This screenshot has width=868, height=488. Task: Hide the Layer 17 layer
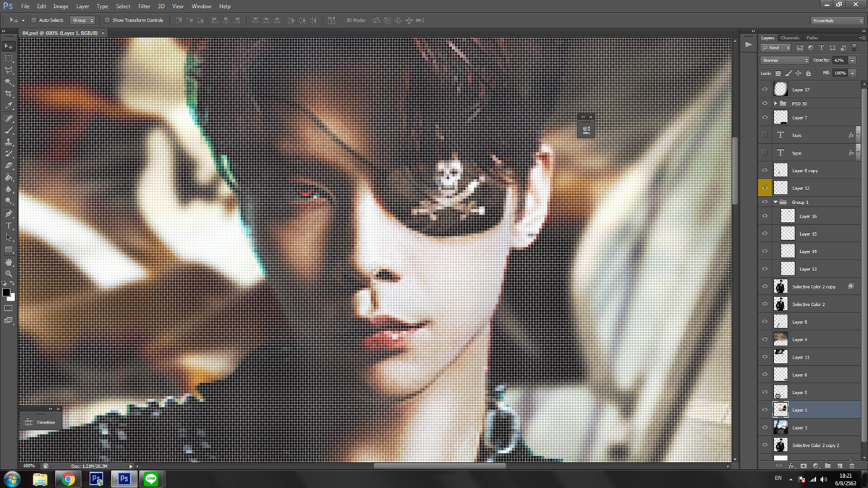tap(765, 89)
